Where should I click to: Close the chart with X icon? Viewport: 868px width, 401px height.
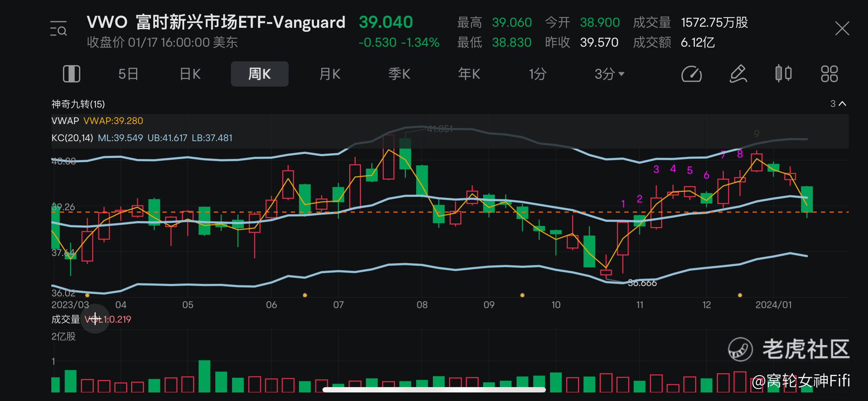point(842,29)
